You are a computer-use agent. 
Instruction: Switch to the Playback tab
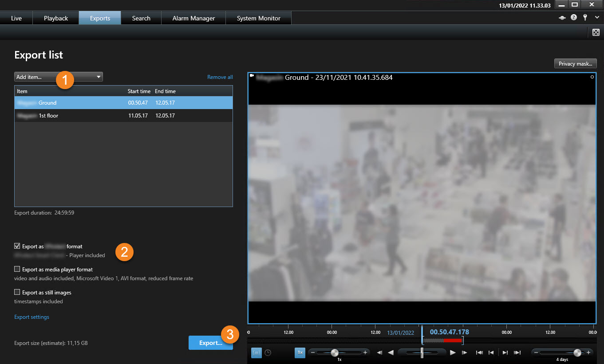[x=56, y=18]
